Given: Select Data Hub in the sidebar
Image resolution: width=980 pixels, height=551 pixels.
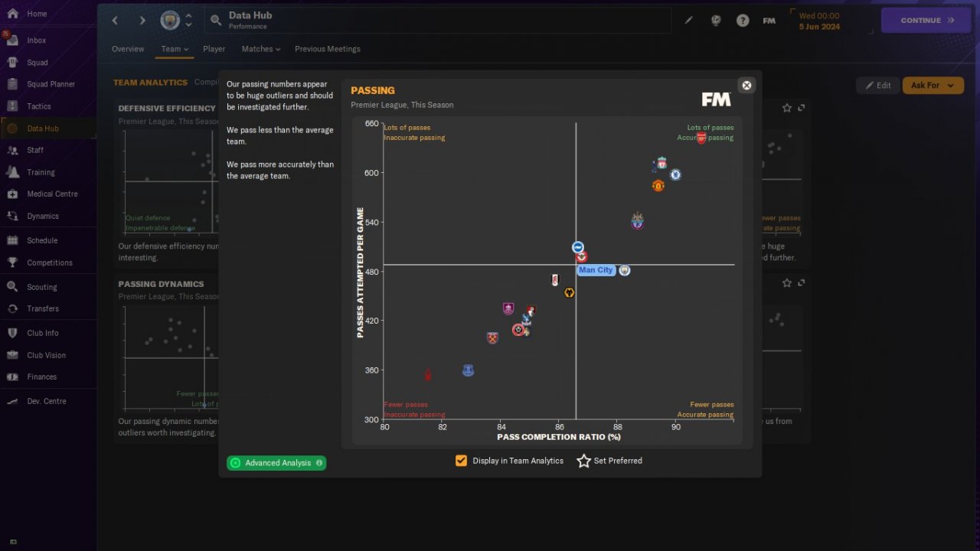Looking at the screenshot, I should tap(48, 129).
